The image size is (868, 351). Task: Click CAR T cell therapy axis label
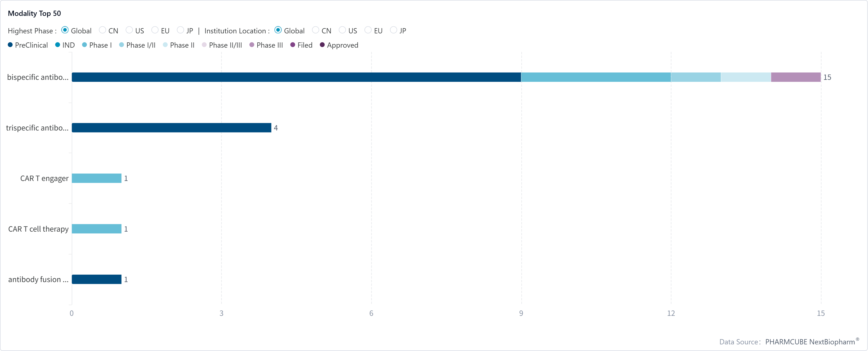[38, 229]
